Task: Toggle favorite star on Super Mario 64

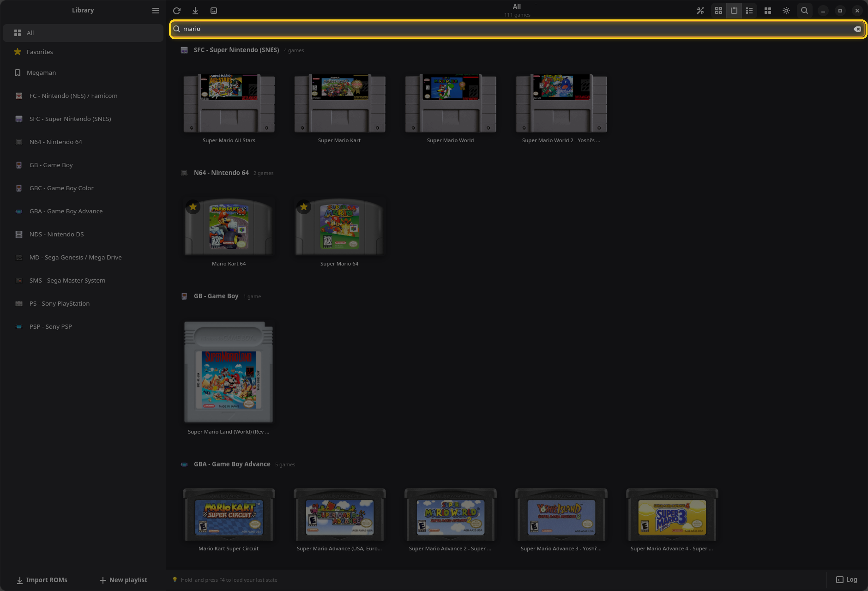Action: pyautogui.click(x=304, y=207)
